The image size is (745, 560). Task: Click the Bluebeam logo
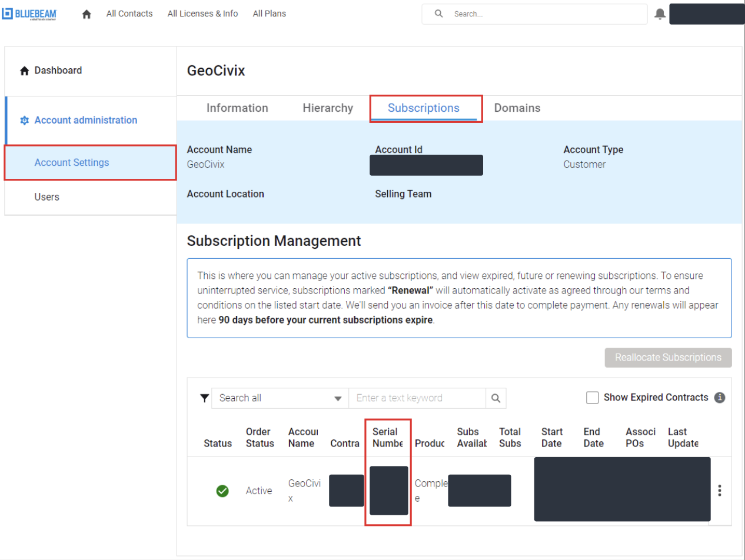[29, 14]
